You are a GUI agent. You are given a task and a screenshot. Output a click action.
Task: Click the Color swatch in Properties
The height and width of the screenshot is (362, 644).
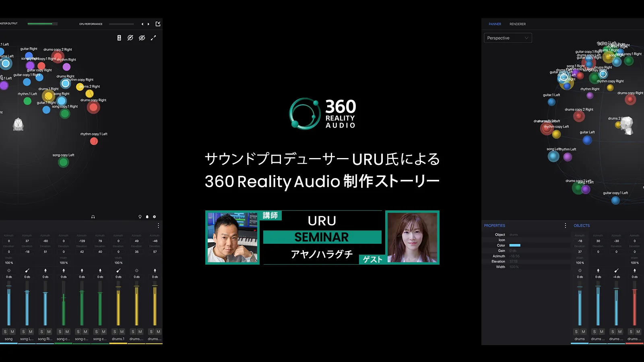pos(515,245)
